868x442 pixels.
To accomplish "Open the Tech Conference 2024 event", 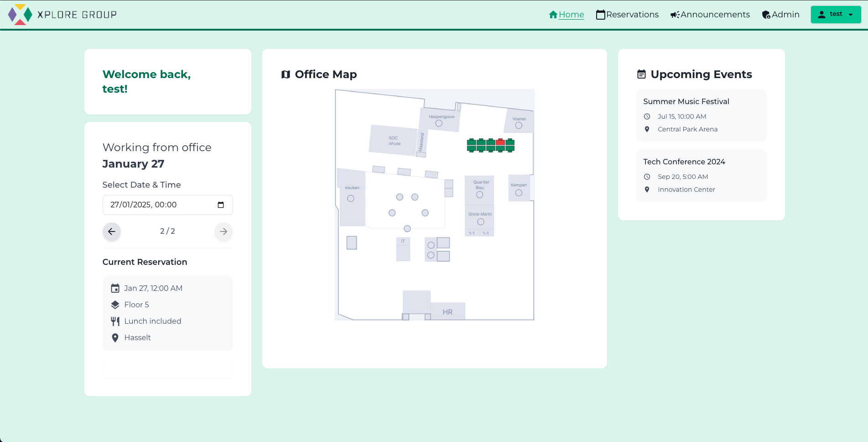I will 684,162.
